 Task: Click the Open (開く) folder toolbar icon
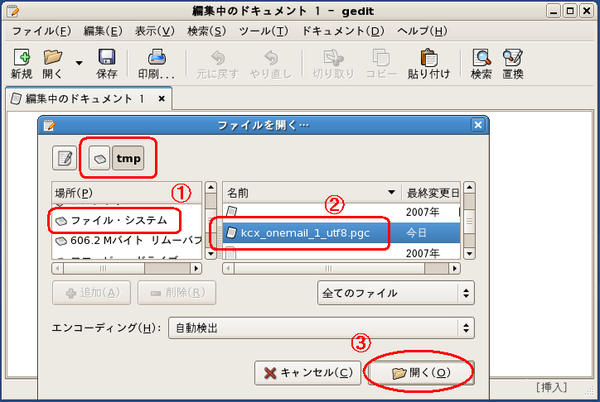click(x=52, y=57)
